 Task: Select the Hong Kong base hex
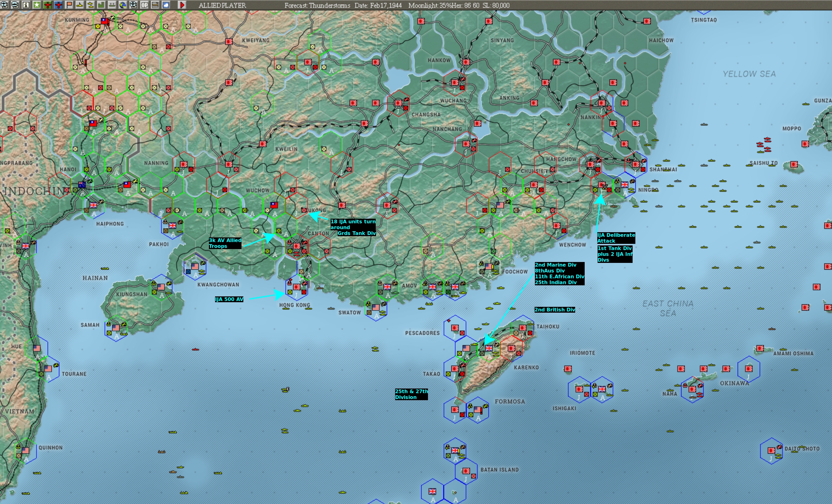(296, 287)
